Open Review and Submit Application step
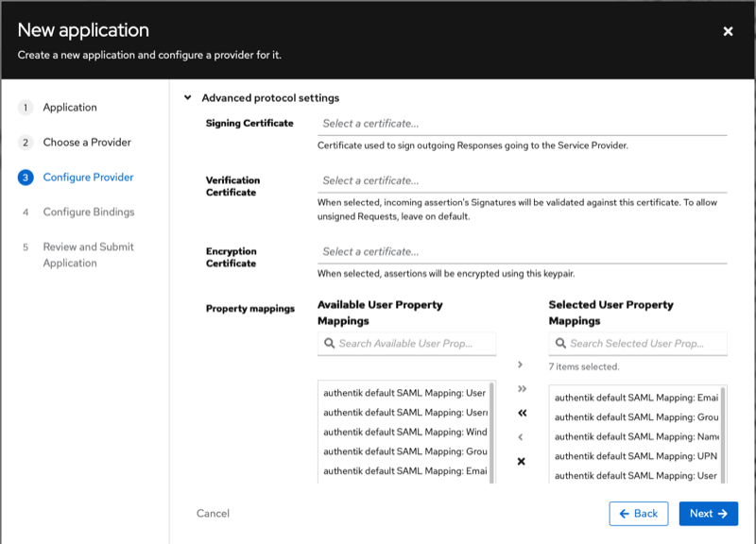Screen dimensions: 756x544 pyautogui.click(x=88, y=254)
